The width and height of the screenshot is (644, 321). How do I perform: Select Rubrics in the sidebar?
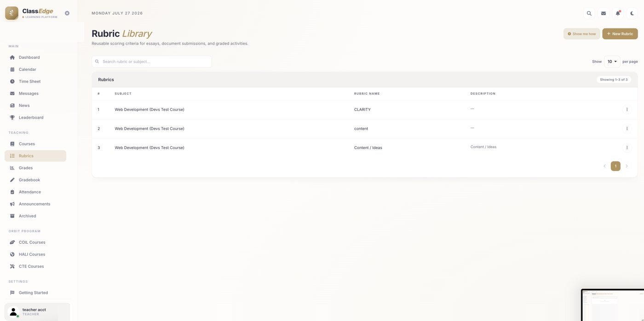(35, 156)
